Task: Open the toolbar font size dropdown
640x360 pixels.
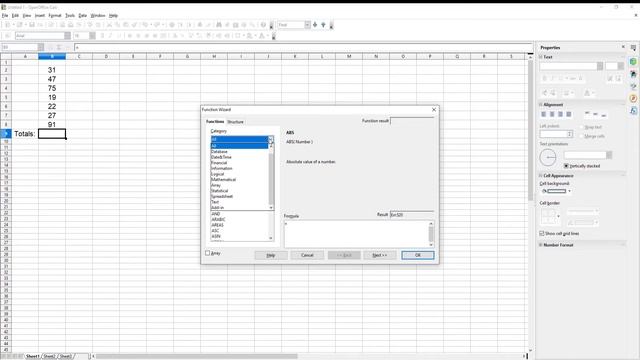Action: point(92,36)
